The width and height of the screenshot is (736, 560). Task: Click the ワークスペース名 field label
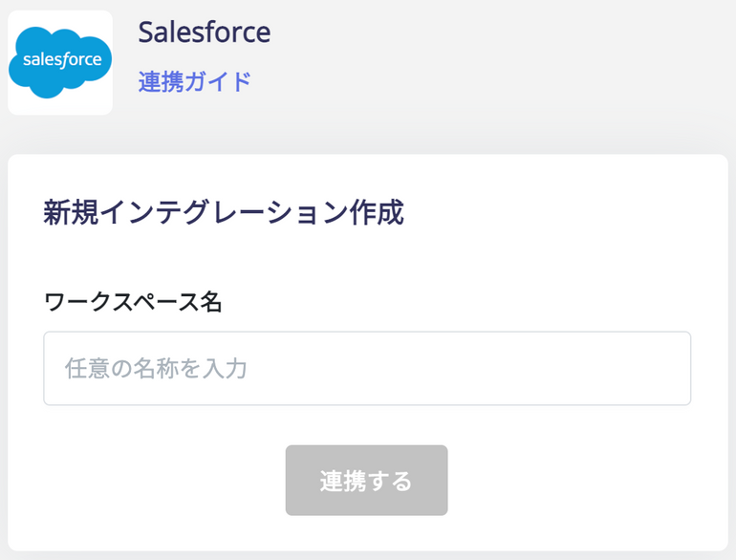(133, 301)
